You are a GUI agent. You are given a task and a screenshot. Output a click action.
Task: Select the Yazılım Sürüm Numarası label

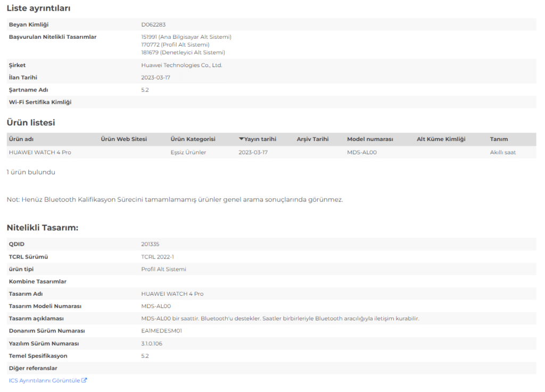point(44,344)
